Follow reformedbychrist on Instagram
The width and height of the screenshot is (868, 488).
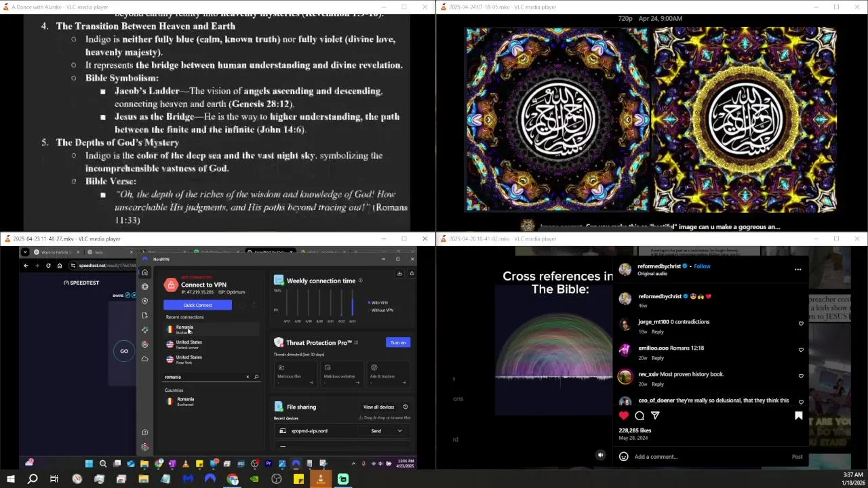702,266
